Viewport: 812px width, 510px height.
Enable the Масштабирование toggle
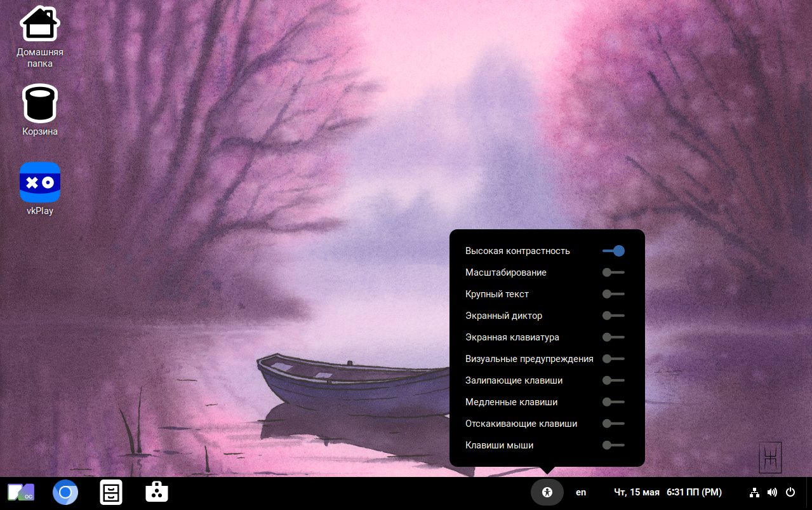(x=613, y=272)
